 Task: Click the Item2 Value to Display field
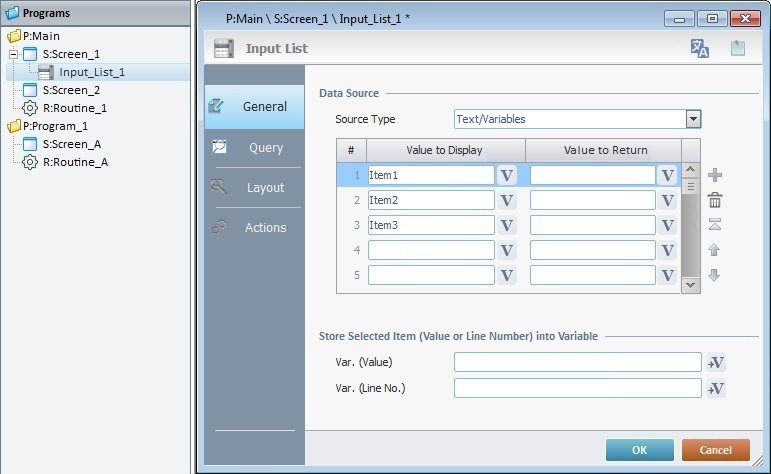pos(431,200)
